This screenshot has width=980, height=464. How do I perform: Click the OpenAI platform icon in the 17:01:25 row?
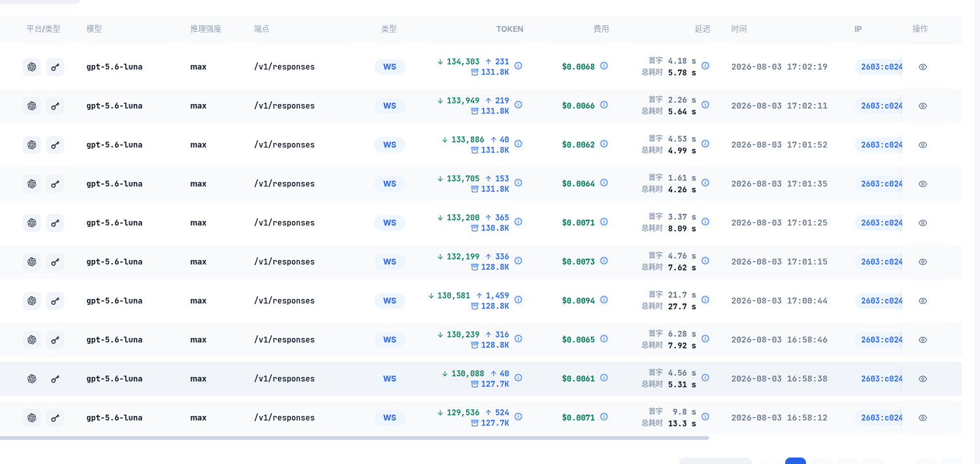coord(31,223)
